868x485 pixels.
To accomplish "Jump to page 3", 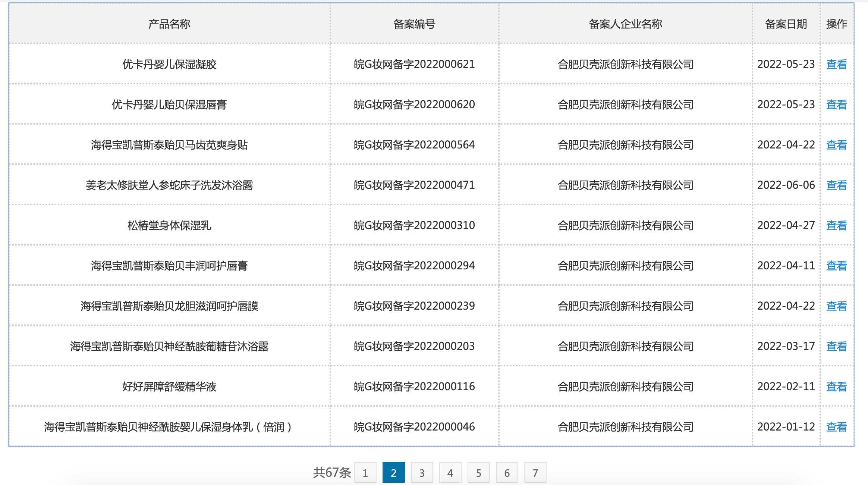I will pyautogui.click(x=422, y=473).
